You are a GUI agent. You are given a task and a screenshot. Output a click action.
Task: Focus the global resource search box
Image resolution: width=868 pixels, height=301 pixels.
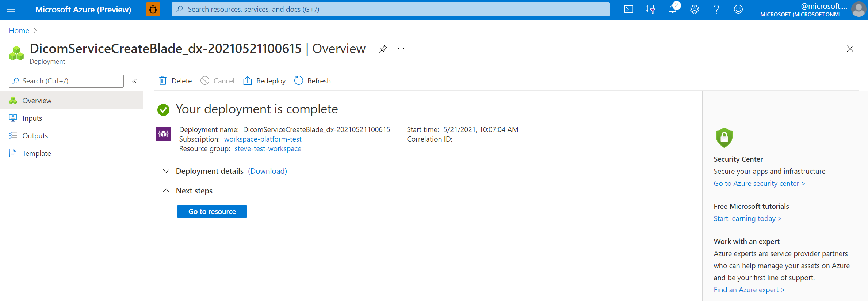390,9
